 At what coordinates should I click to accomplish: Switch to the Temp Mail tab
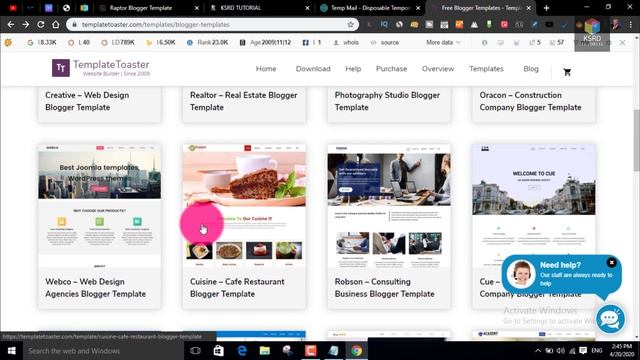(369, 8)
